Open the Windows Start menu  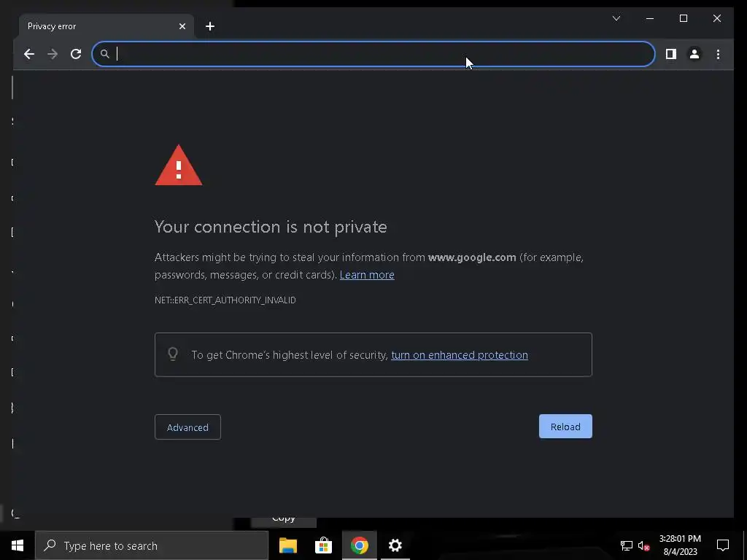(x=18, y=545)
